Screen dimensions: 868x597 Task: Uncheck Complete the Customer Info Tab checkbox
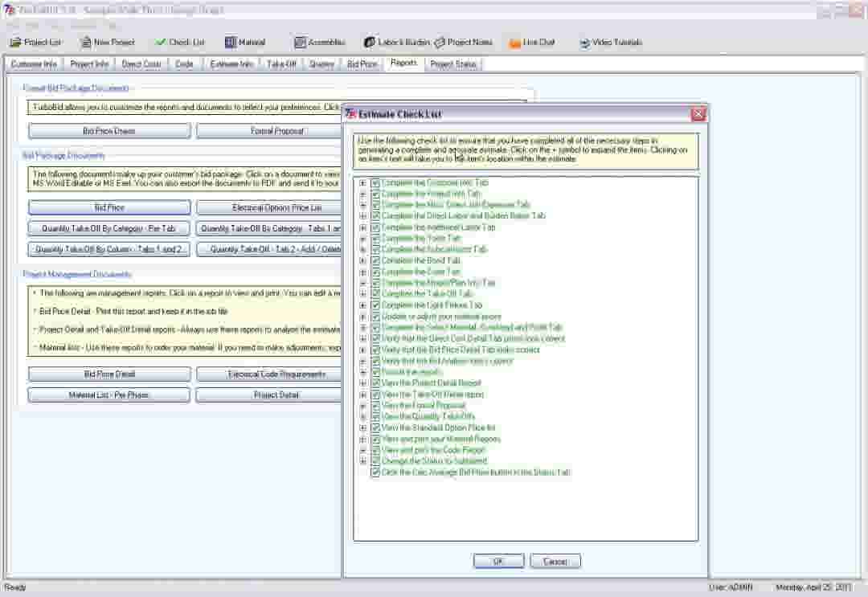[x=375, y=182]
